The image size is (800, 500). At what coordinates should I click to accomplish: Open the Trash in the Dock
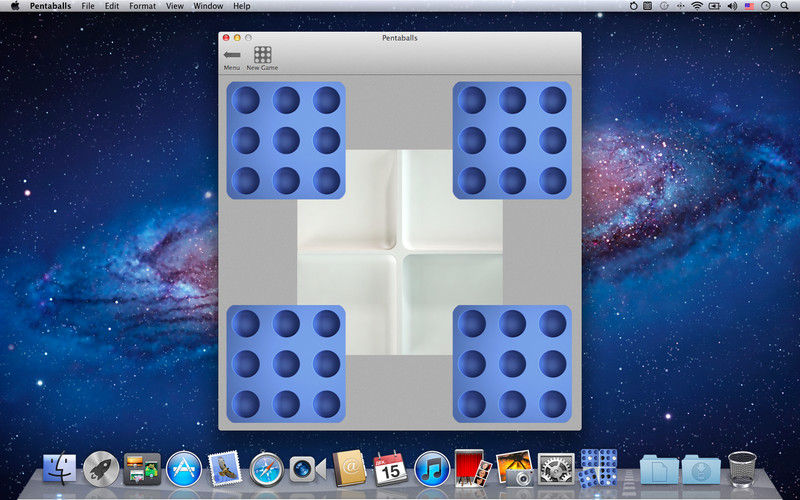coord(742,468)
